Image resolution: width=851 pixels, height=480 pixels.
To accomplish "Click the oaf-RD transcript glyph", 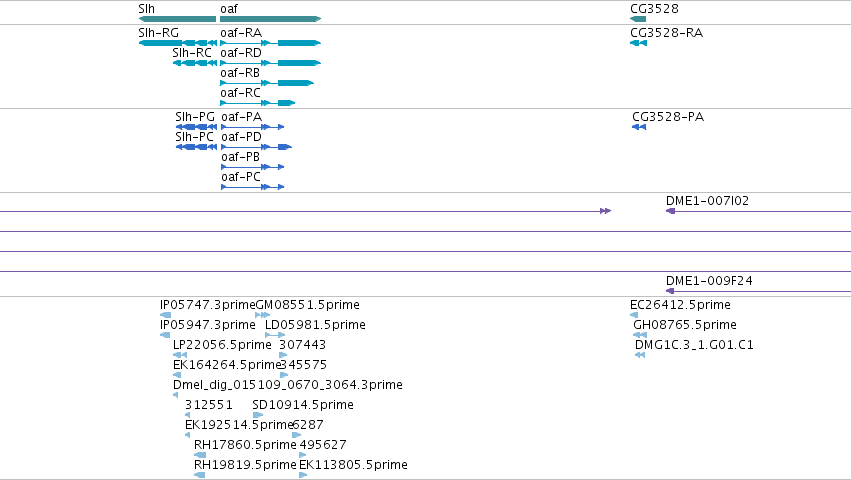I will tap(270, 63).
